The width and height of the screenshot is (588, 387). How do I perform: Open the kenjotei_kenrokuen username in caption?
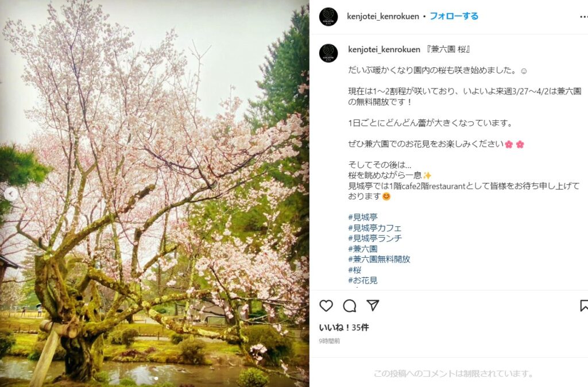click(384, 49)
